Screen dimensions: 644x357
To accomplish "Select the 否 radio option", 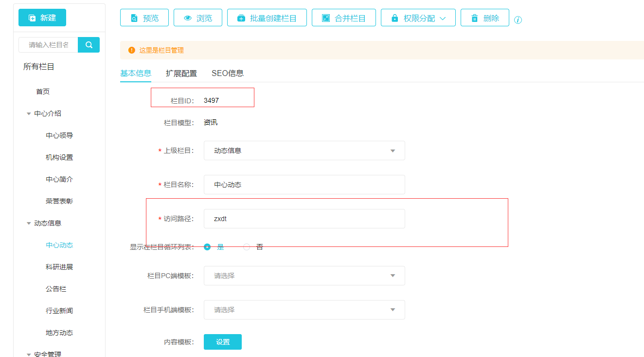I will point(247,247).
